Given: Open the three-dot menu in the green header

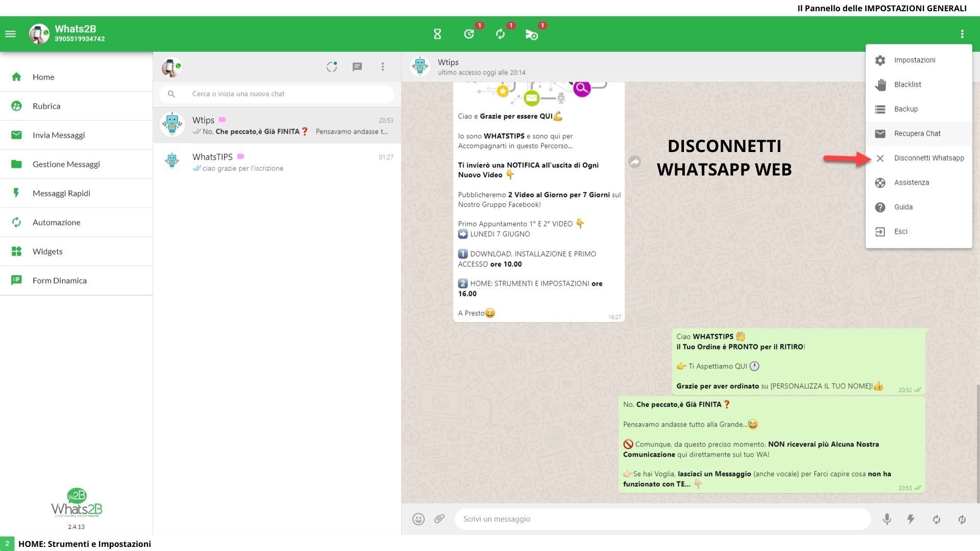Looking at the screenshot, I should (x=962, y=34).
